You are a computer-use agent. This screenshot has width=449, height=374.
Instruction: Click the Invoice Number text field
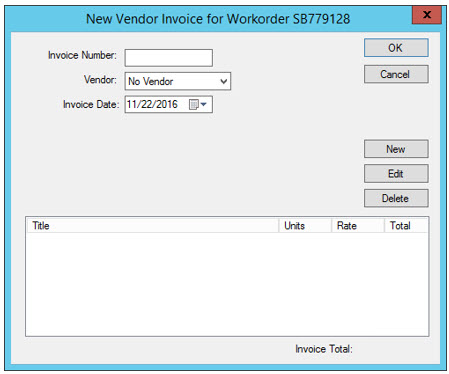click(x=169, y=58)
